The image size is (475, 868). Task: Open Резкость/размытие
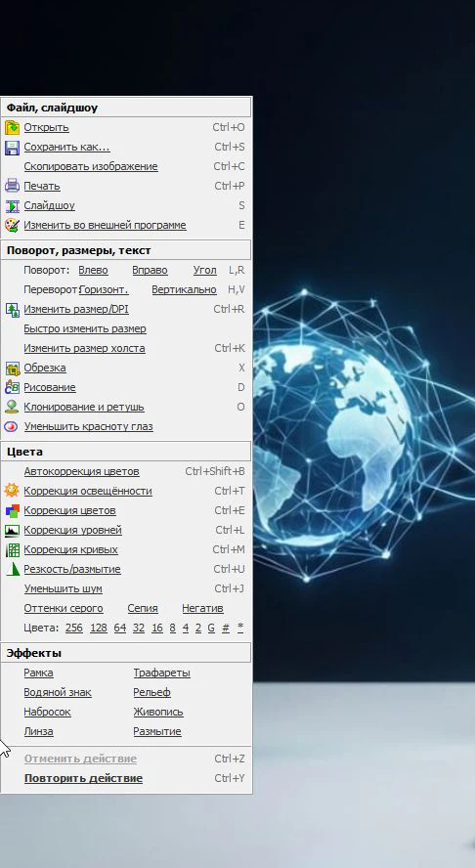point(72,569)
